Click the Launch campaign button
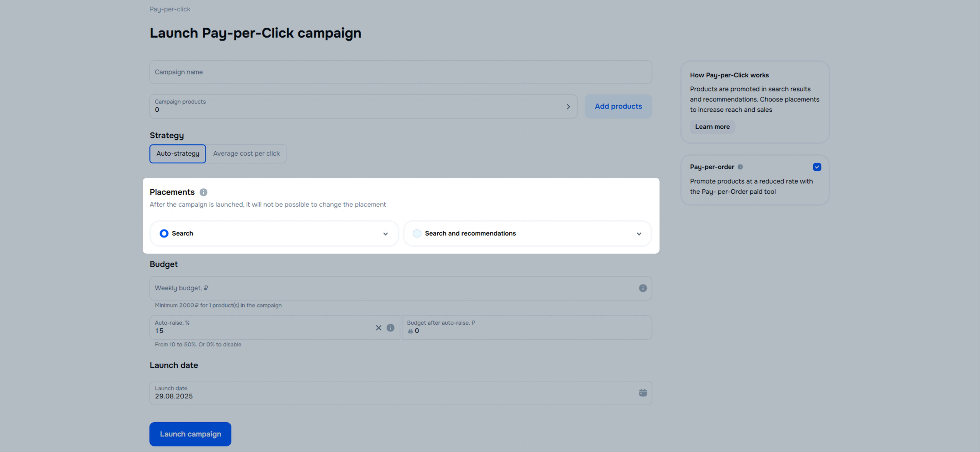Viewport: 980px width, 452px height. pos(190,434)
